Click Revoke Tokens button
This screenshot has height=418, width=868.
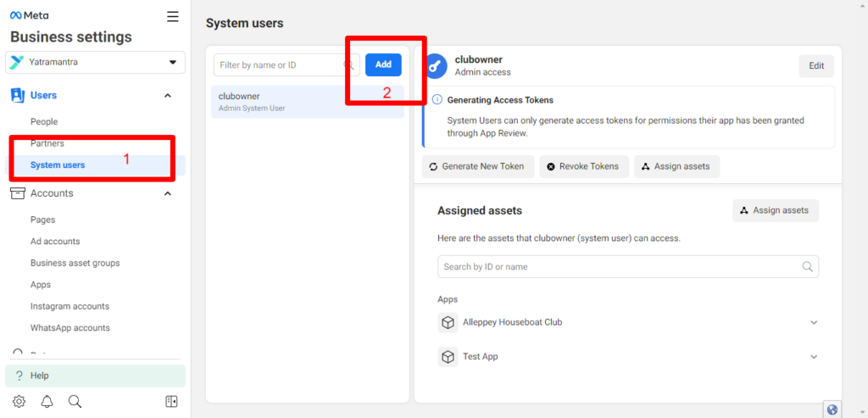pyautogui.click(x=583, y=167)
